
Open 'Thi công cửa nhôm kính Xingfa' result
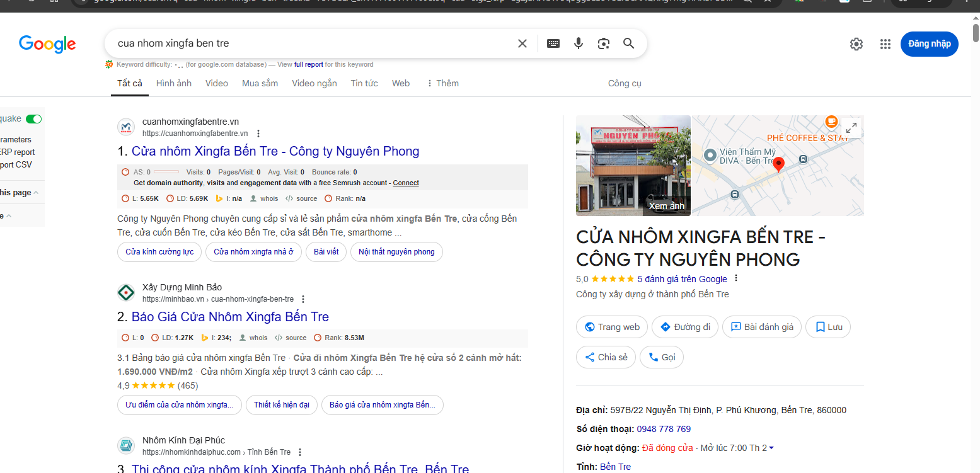300,469
